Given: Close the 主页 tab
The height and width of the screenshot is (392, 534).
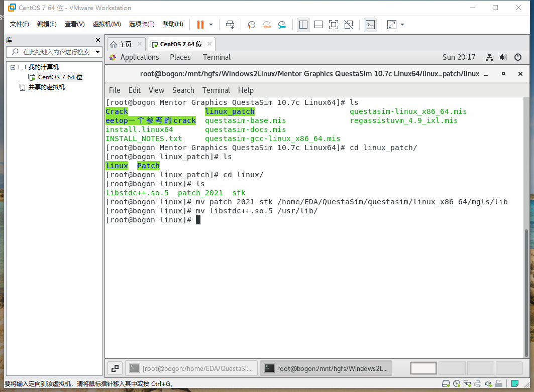Looking at the screenshot, I should (140, 44).
